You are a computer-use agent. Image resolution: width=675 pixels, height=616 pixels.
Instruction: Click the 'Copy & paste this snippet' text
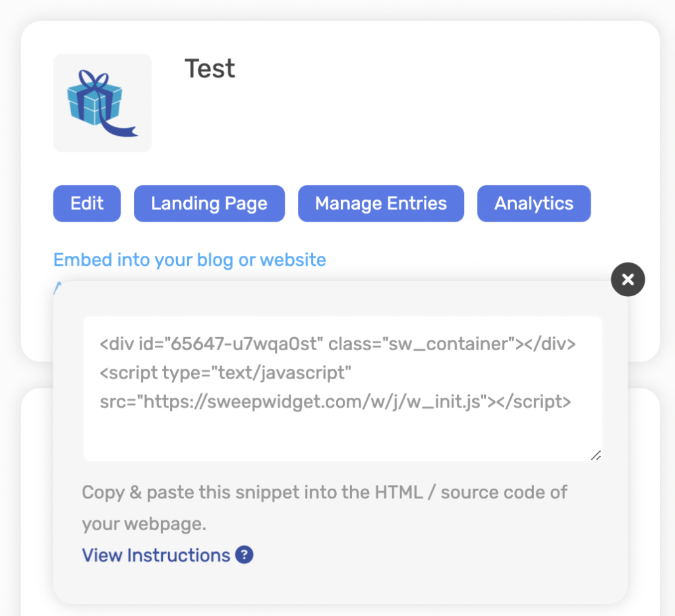click(324, 508)
